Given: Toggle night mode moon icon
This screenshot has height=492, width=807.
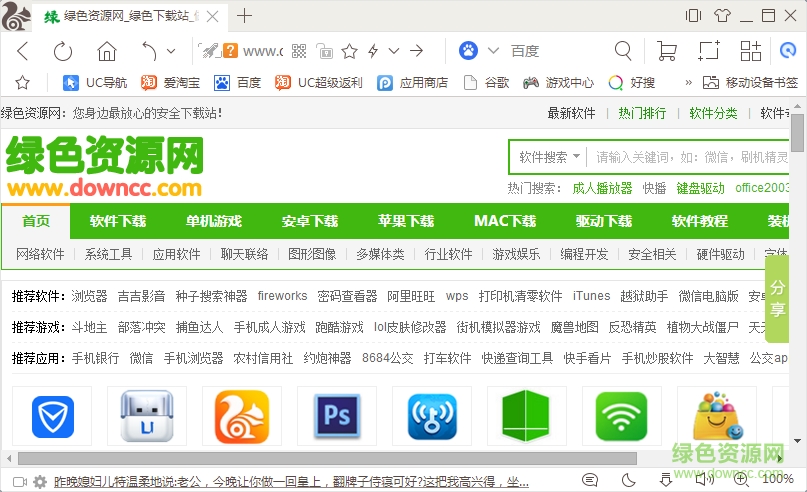Looking at the screenshot, I should [629, 480].
